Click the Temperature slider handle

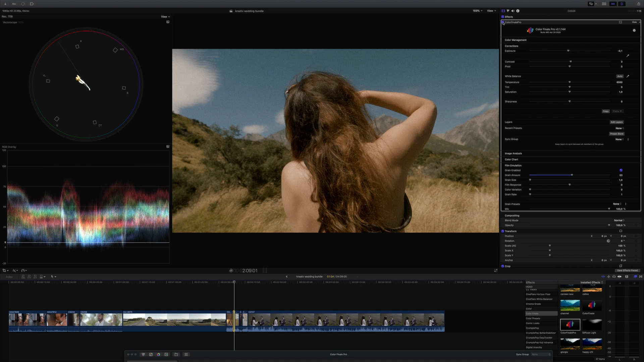click(x=570, y=82)
